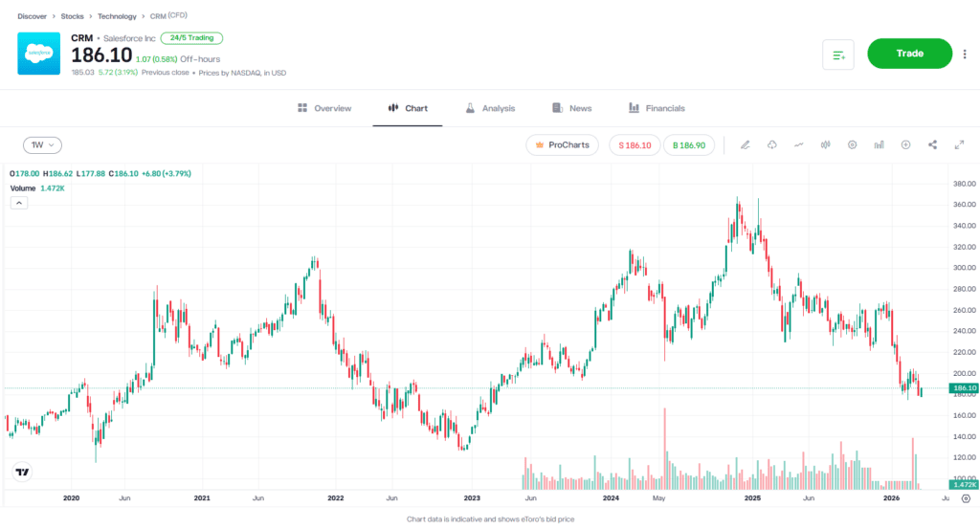Click the Sell S 186.10 price button

coord(635,145)
